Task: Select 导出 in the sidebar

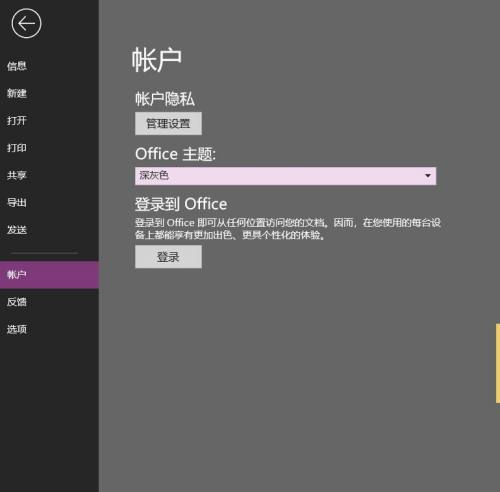Action: coord(17,202)
